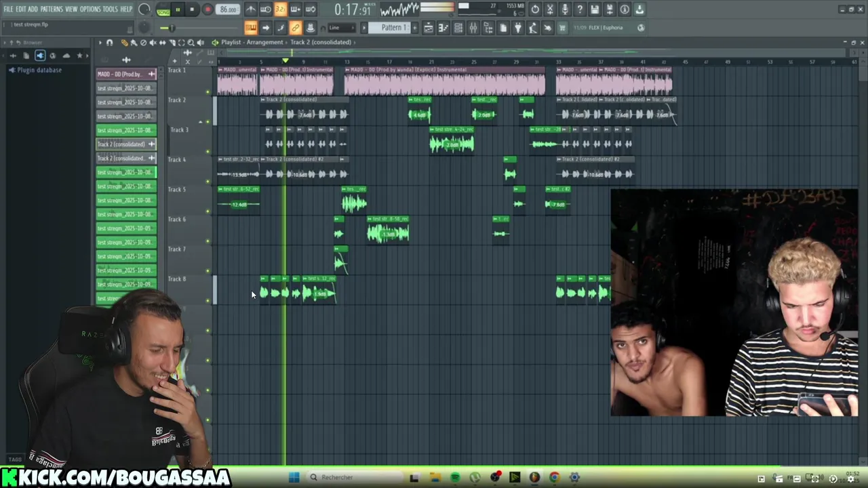
Task: Toggle the link tool orange icon
Action: click(x=296, y=28)
